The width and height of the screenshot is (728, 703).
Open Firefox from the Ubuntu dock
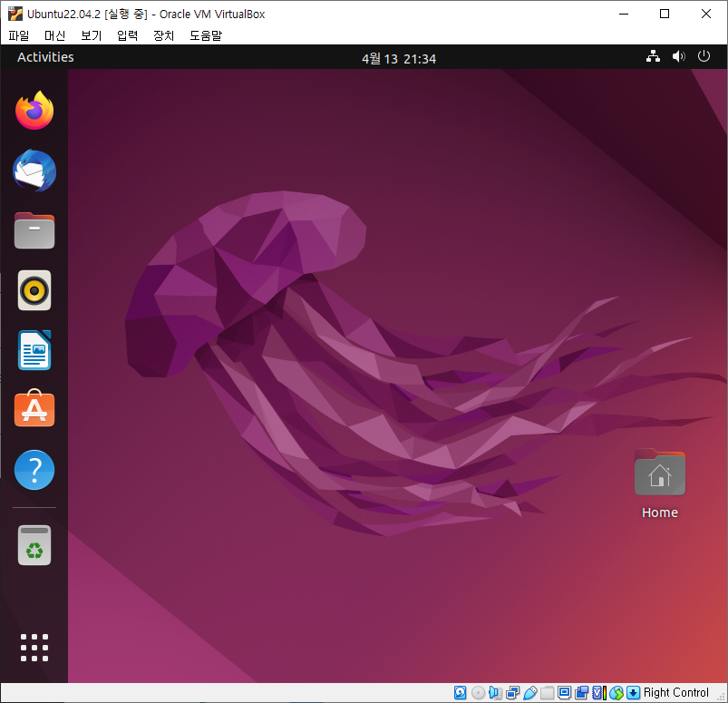pos(34,111)
